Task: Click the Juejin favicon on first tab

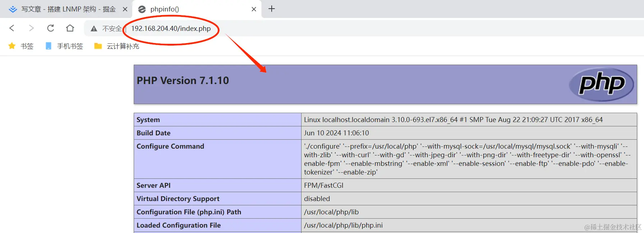Action: click(13, 9)
